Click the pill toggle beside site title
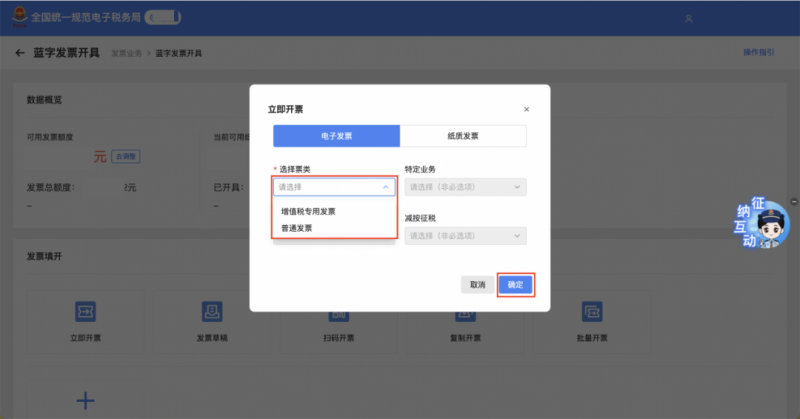 point(163,17)
